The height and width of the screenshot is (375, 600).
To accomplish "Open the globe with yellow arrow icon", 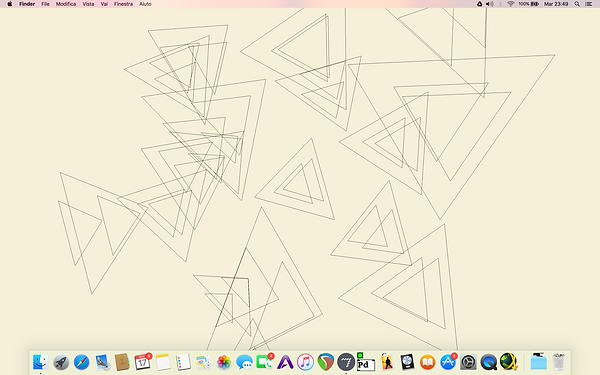I will (509, 362).
